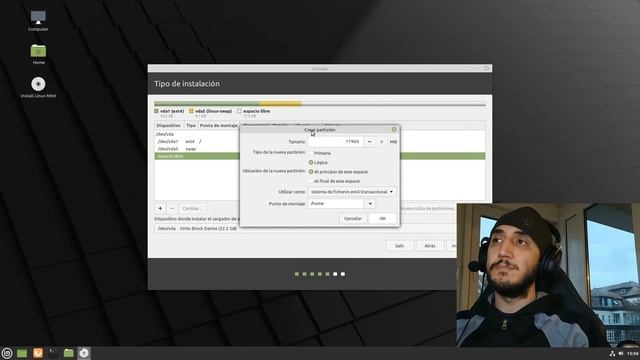
Task: Click the clock in the panel
Action: (633, 353)
